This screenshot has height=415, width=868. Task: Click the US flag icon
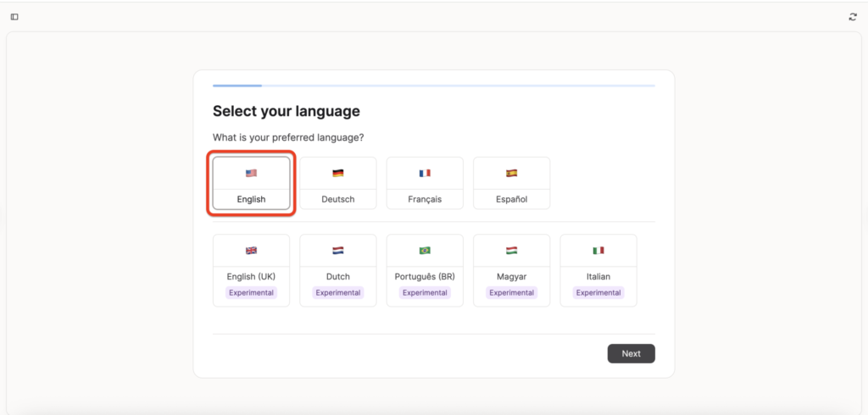pos(251,173)
